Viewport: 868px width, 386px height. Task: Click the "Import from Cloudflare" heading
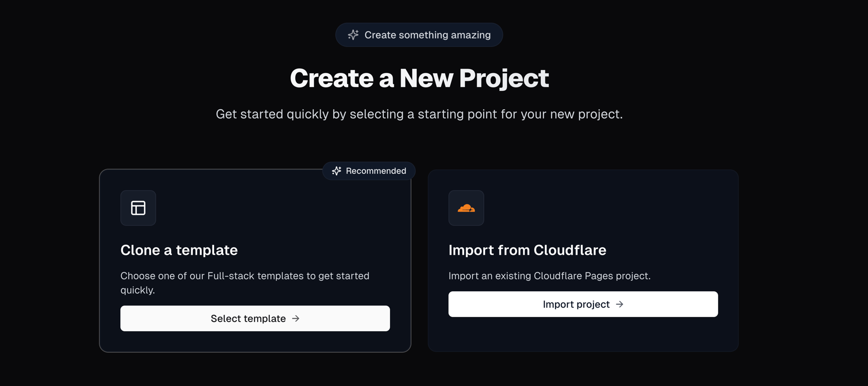click(527, 250)
